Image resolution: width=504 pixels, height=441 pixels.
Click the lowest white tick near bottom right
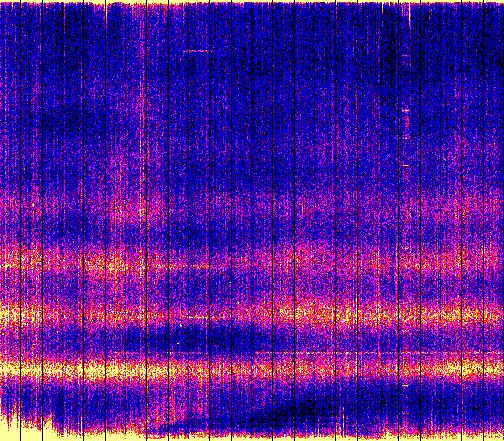(406, 413)
